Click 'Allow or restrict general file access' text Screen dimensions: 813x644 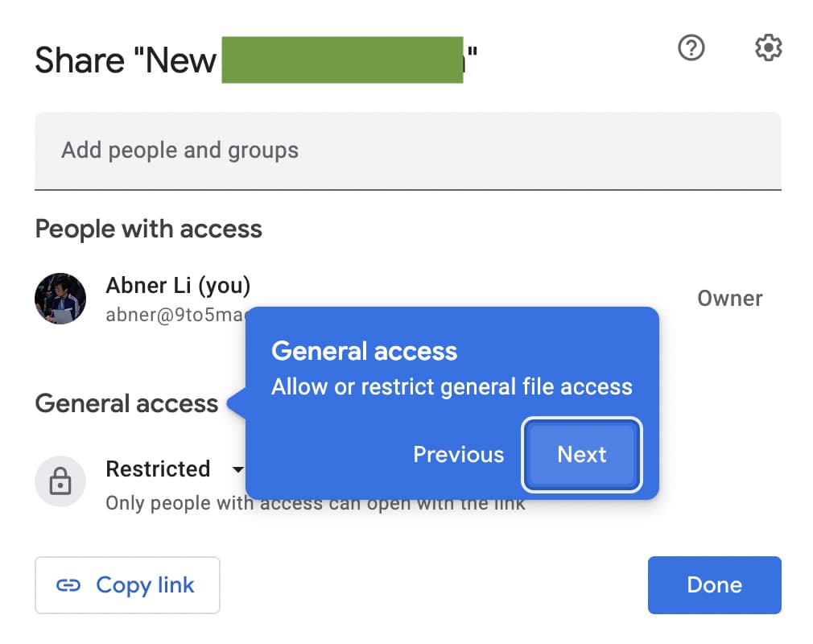pyautogui.click(x=452, y=387)
